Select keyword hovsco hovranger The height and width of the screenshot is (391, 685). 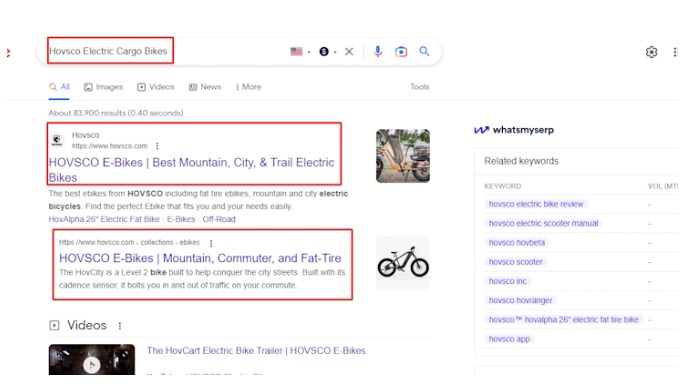pos(520,300)
